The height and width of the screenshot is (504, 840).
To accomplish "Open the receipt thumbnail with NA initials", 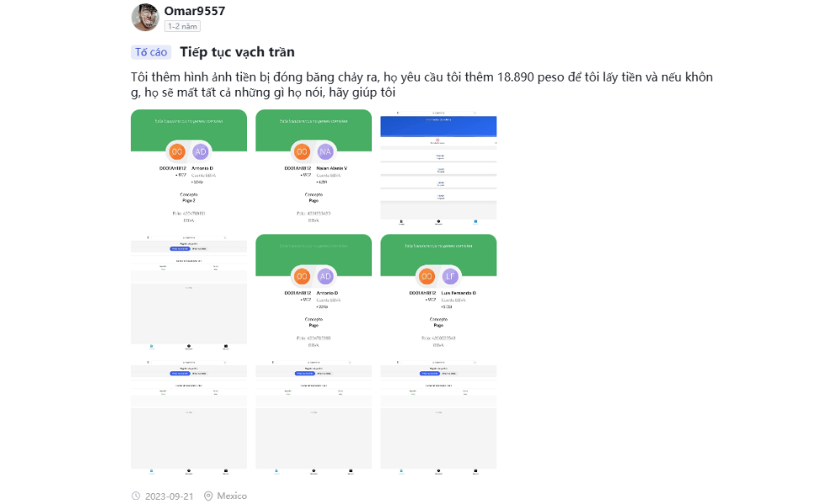I will point(313,165).
